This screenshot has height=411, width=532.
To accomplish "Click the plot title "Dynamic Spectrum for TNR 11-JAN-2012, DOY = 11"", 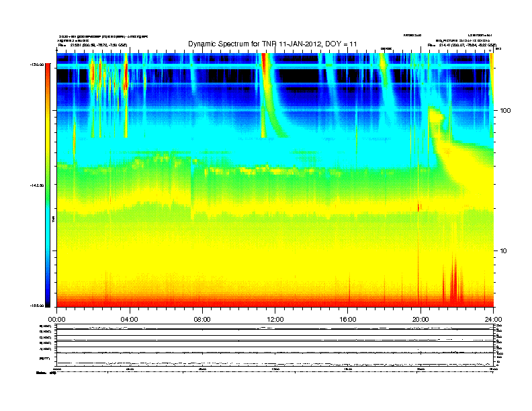I will pyautogui.click(x=273, y=44).
